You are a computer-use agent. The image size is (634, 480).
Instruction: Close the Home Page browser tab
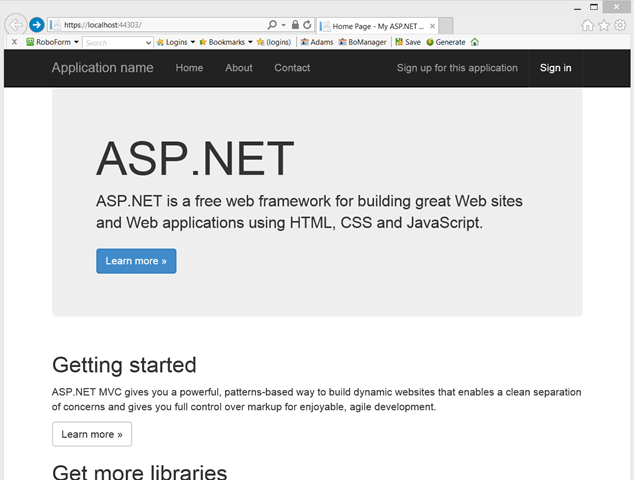point(432,26)
